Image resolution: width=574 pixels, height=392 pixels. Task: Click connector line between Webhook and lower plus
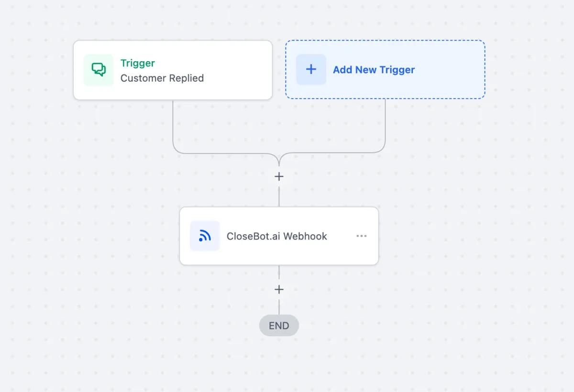(x=279, y=274)
